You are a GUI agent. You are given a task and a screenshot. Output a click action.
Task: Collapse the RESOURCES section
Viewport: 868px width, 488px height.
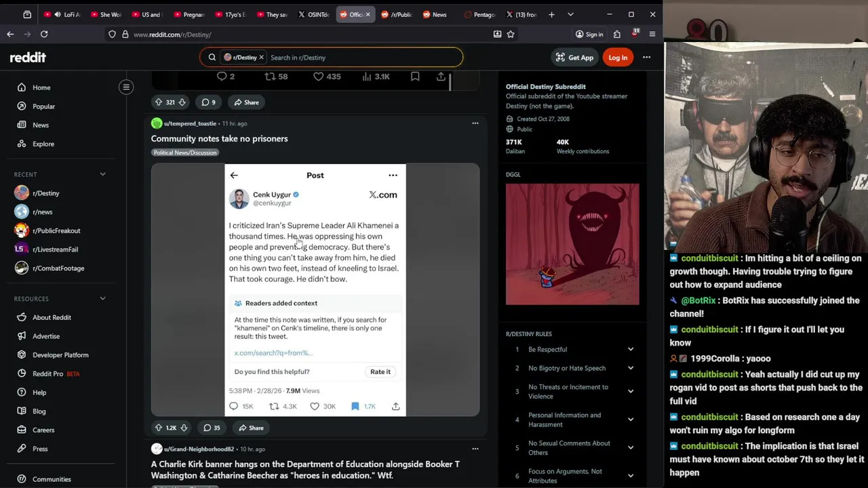(x=103, y=298)
